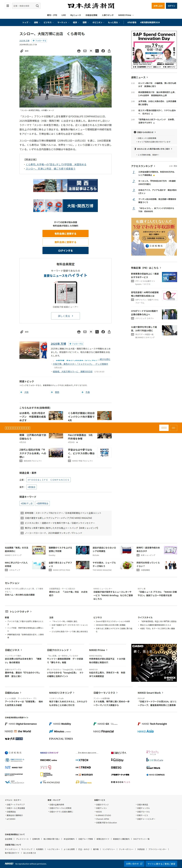The width and height of the screenshot is (182, 868).
Task: Click #飲食店 industry tag
Action: tap(31, 487)
